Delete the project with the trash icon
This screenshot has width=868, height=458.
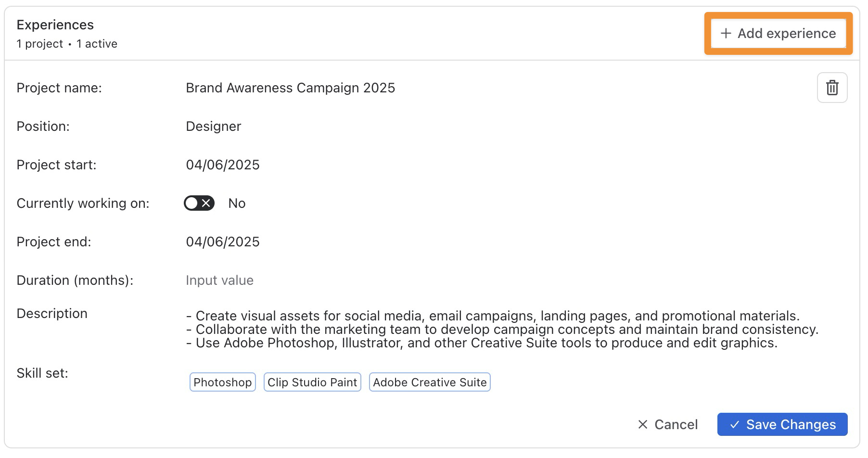(x=832, y=88)
